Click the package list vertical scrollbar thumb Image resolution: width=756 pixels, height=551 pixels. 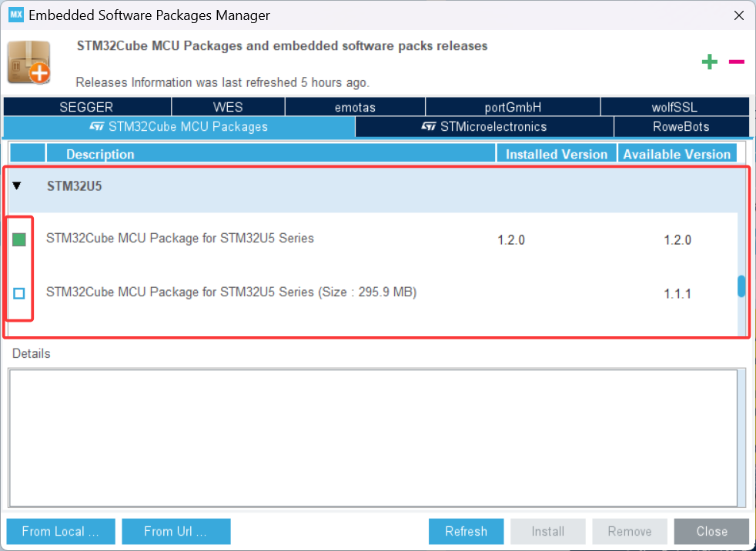tap(741, 286)
